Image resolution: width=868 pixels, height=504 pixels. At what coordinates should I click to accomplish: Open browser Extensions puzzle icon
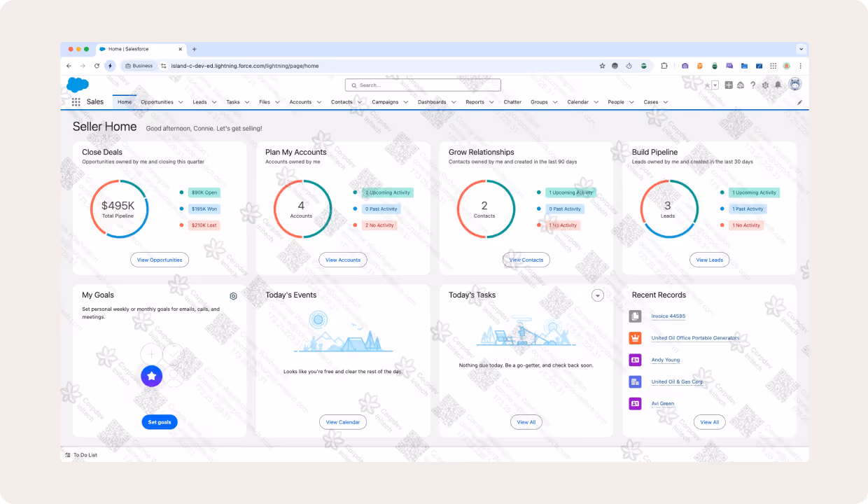point(664,66)
